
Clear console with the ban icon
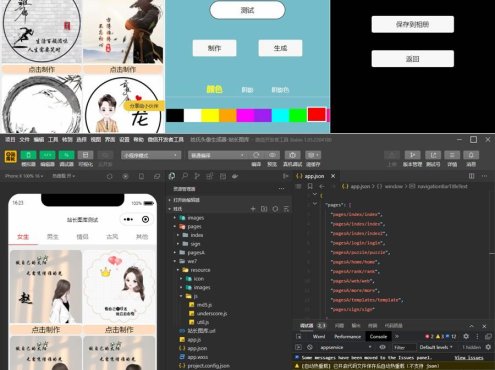point(310,347)
